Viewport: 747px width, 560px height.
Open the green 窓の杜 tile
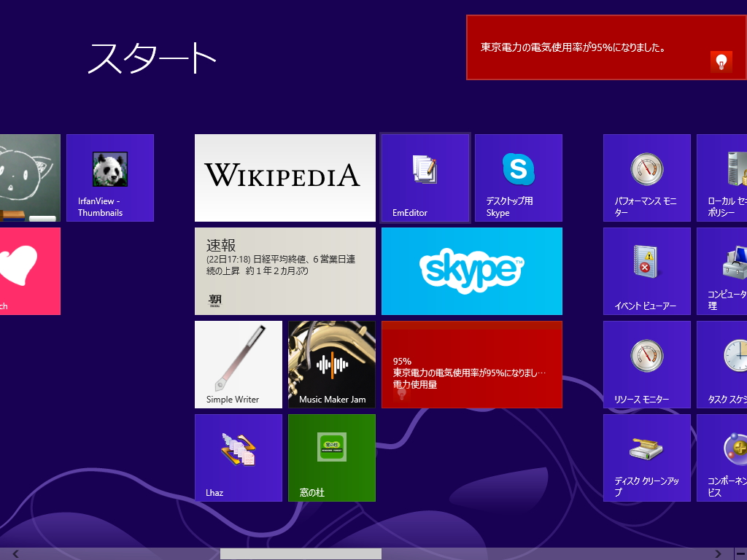[x=332, y=458]
